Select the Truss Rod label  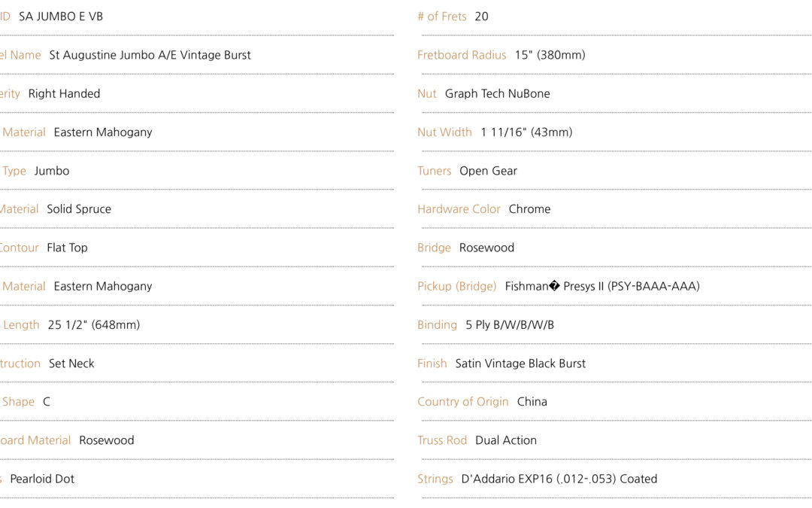[x=442, y=440]
